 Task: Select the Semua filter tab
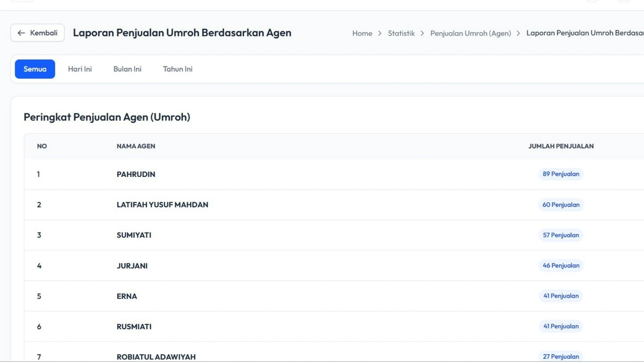point(35,69)
